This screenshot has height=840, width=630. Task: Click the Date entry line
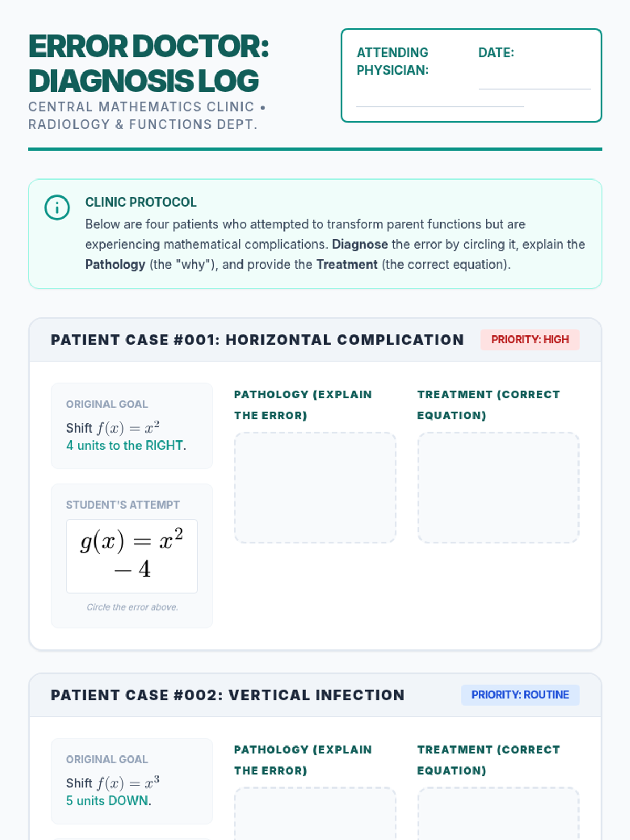534,88
